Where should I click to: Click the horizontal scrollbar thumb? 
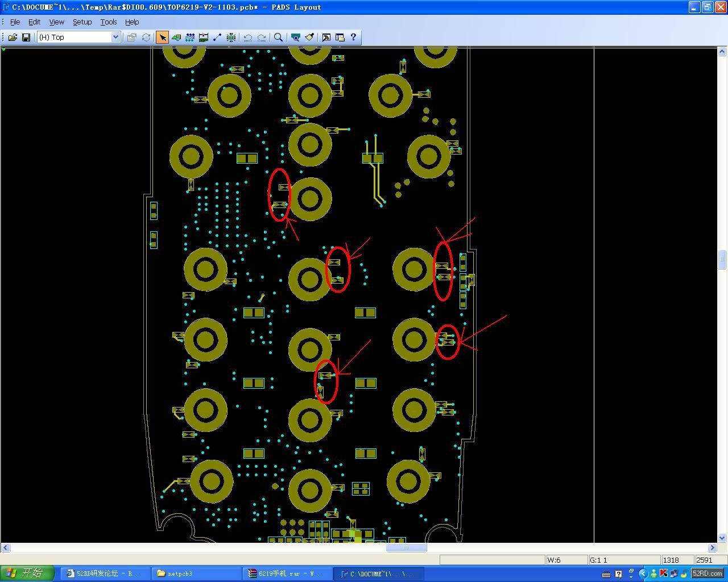pyautogui.click(x=407, y=548)
